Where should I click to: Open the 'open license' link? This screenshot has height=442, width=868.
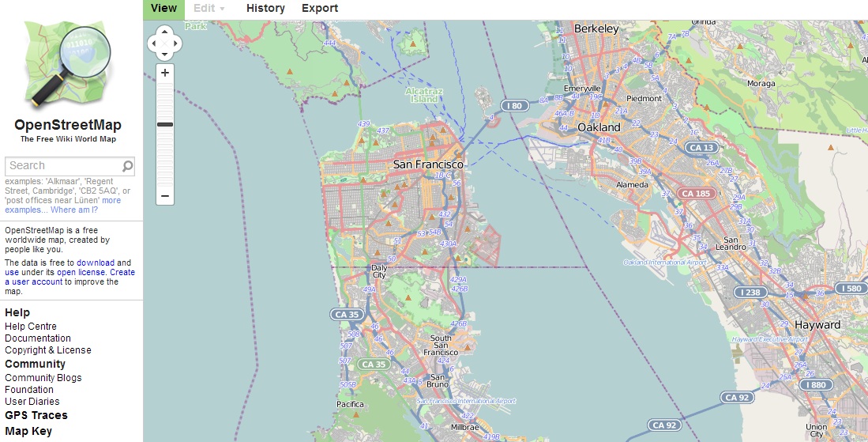click(81, 273)
